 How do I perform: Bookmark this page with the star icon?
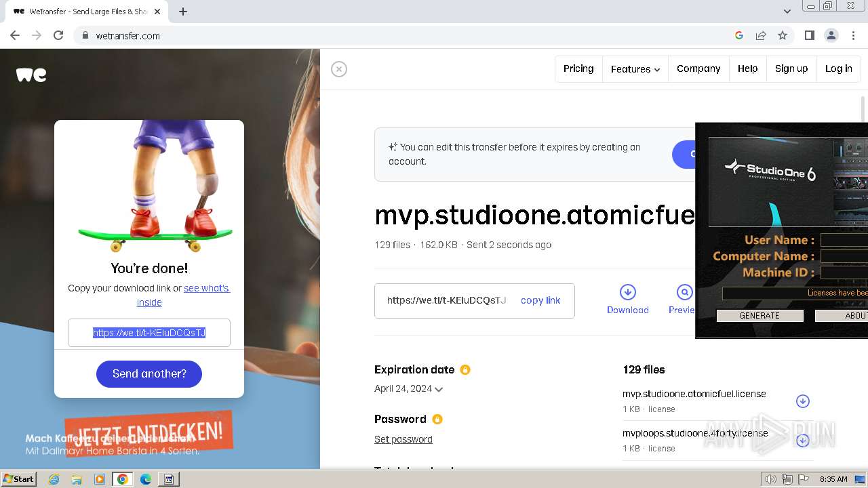(x=783, y=35)
